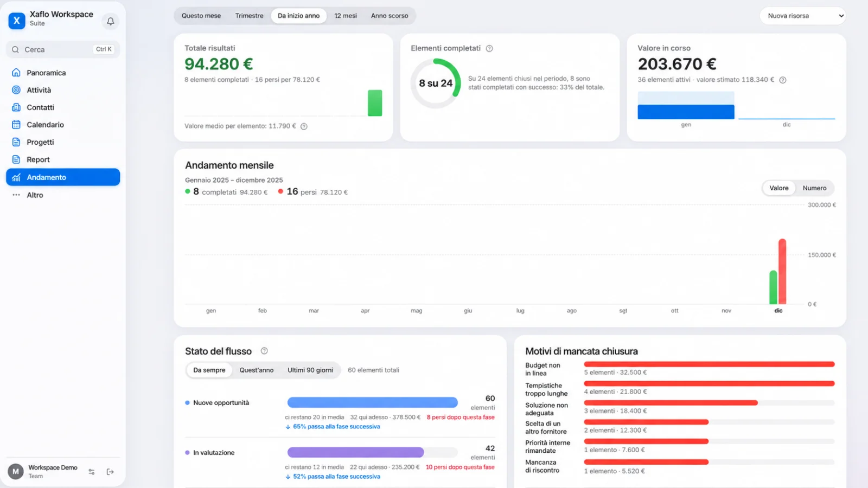Viewport: 868px width, 488px height.
Task: Select the Da sempre filter
Action: pos(209,370)
